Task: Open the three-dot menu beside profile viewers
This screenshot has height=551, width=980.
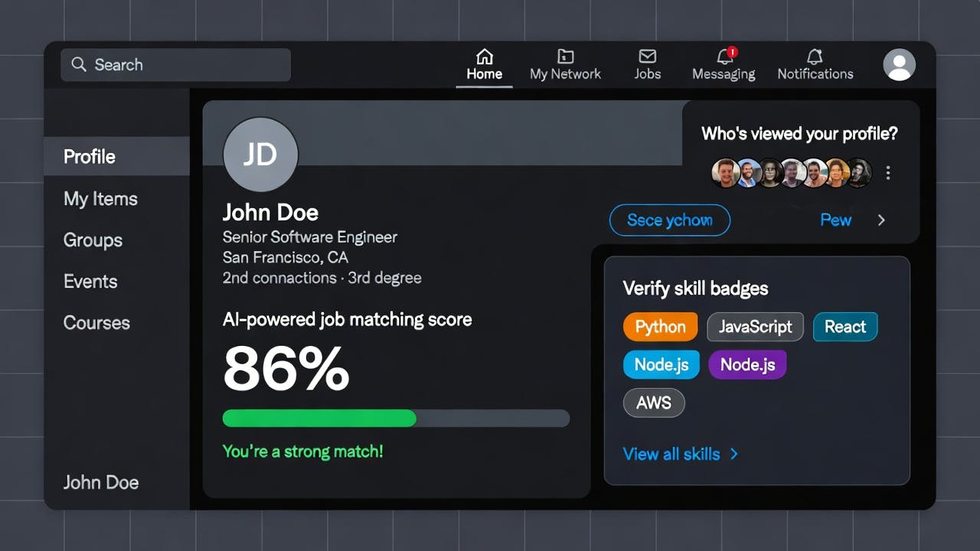Action: tap(887, 173)
